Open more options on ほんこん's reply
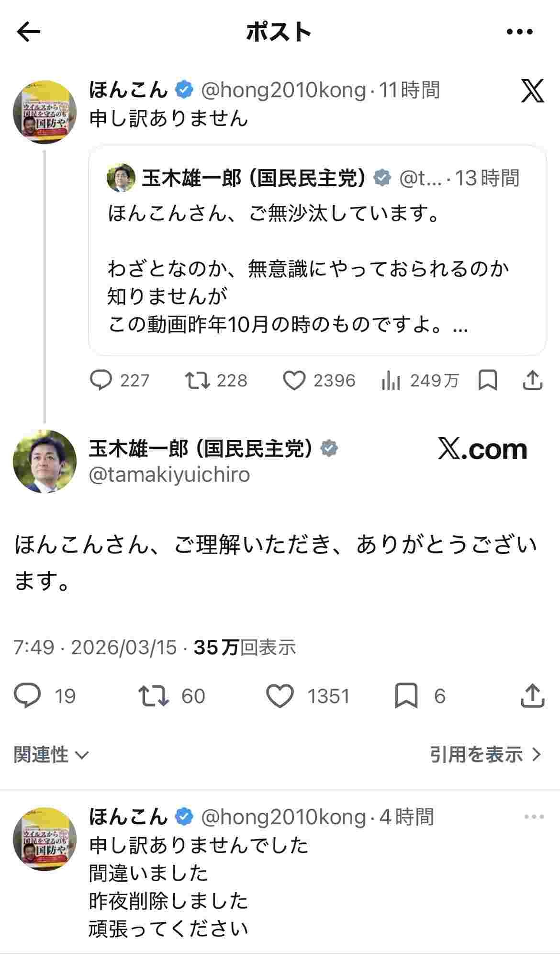The width and height of the screenshot is (560, 954). (534, 817)
